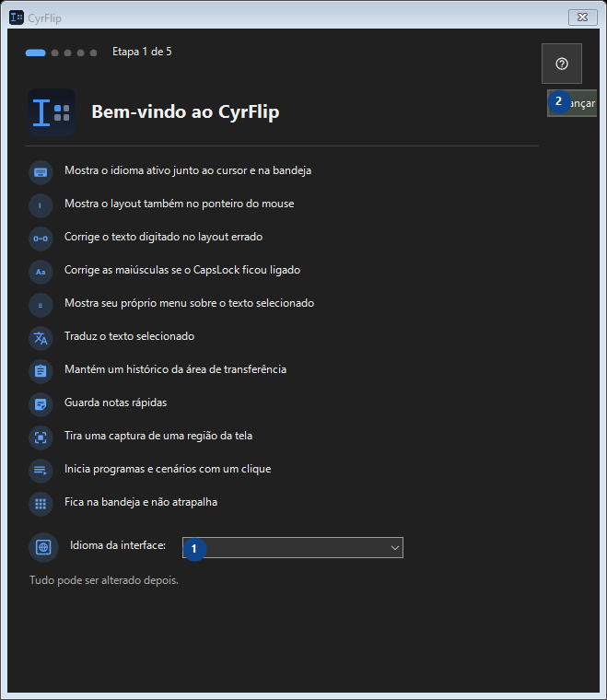Click the screen region capture icon

[x=41, y=437]
